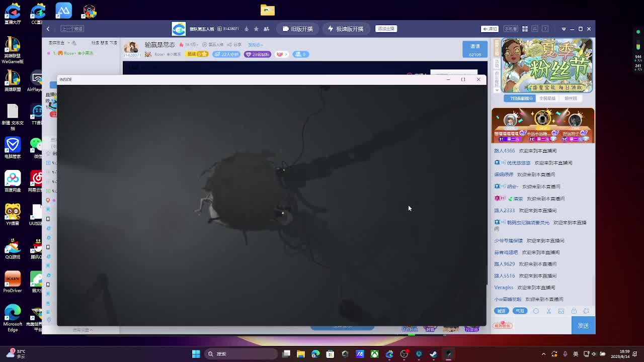Open Microsoft Store from the taskbar
644x362 pixels.
pos(330,354)
